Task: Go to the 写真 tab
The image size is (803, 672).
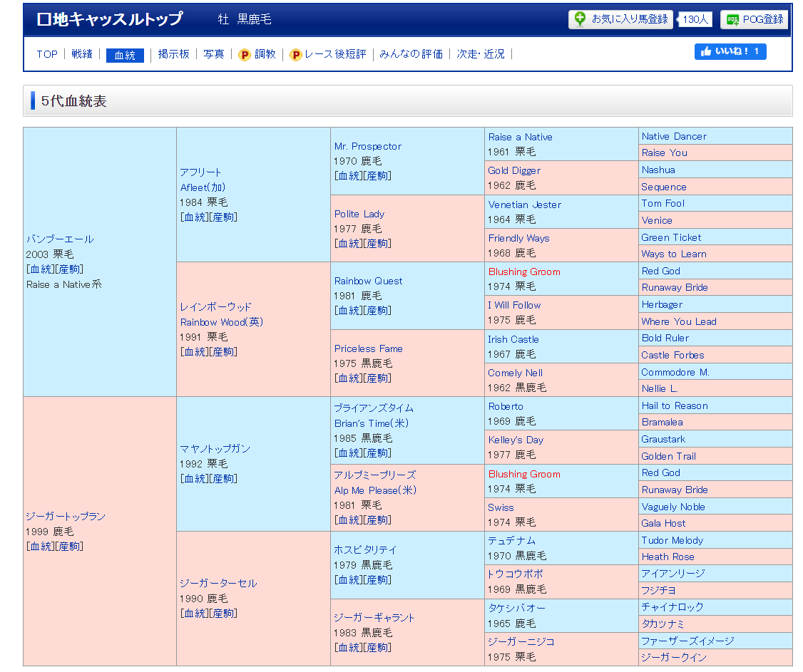Action: [x=214, y=54]
